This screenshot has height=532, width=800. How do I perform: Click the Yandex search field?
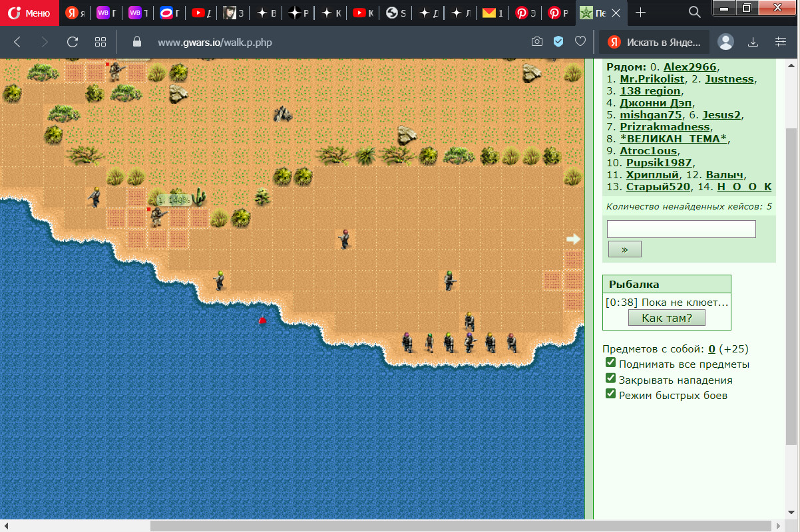(654, 42)
